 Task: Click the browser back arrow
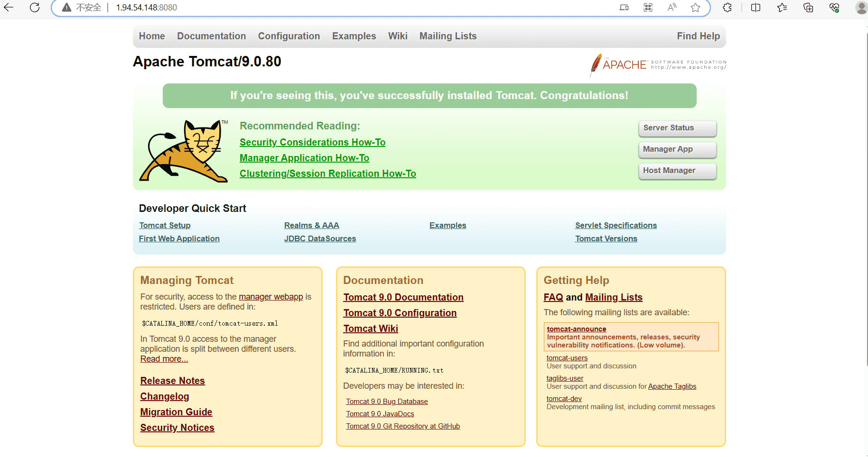[9, 8]
